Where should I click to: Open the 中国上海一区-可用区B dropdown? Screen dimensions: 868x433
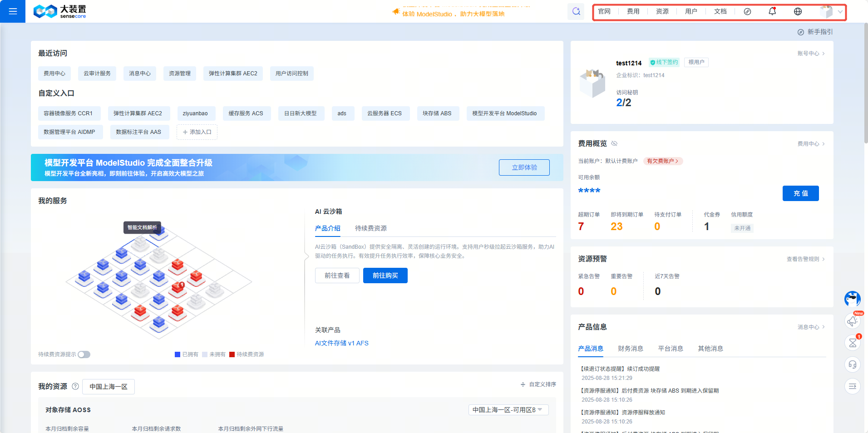pyautogui.click(x=508, y=409)
